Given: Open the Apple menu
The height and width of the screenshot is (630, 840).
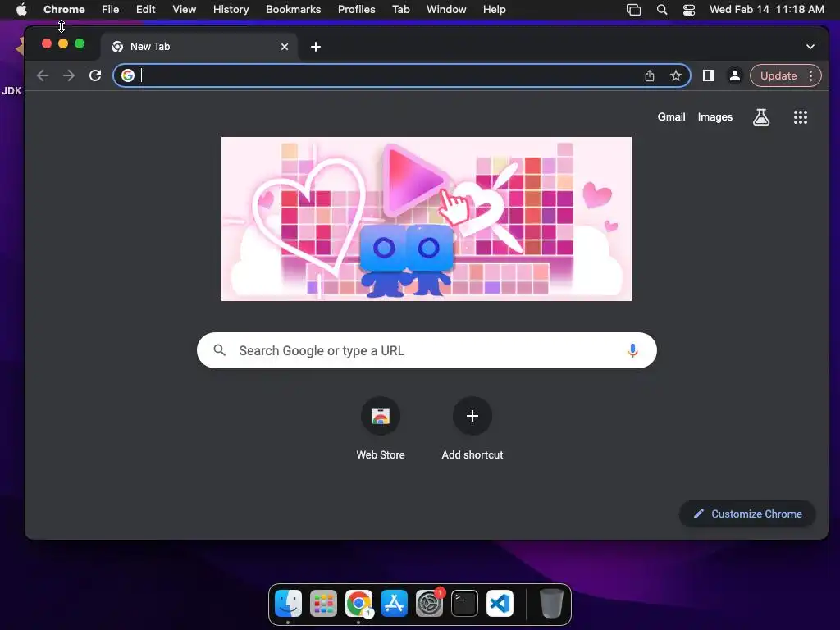Looking at the screenshot, I should pyautogui.click(x=21, y=9).
